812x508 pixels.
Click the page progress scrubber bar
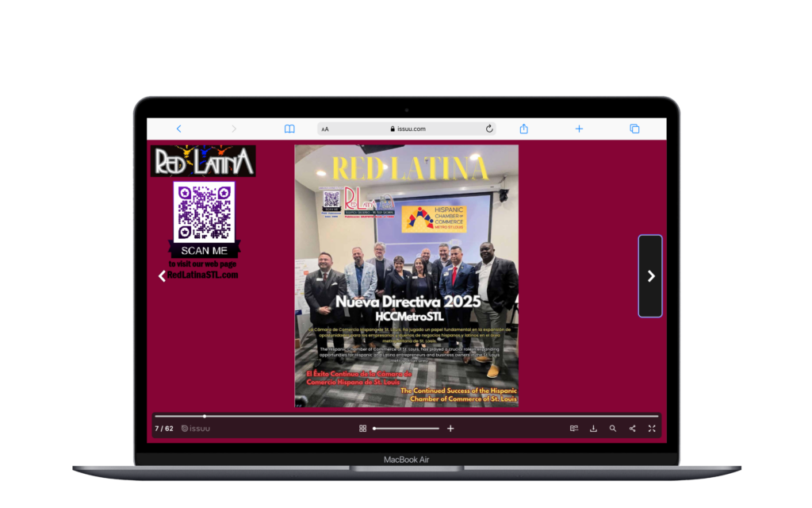[407, 416]
